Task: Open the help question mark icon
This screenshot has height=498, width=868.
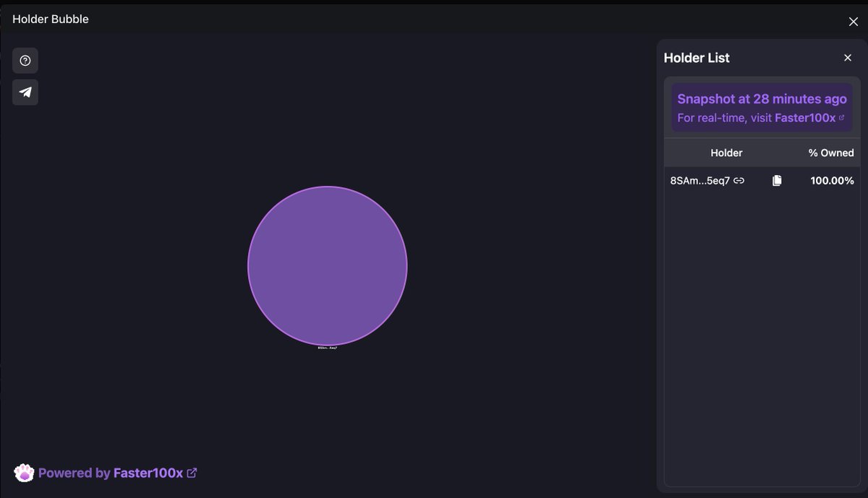Action: [25, 61]
